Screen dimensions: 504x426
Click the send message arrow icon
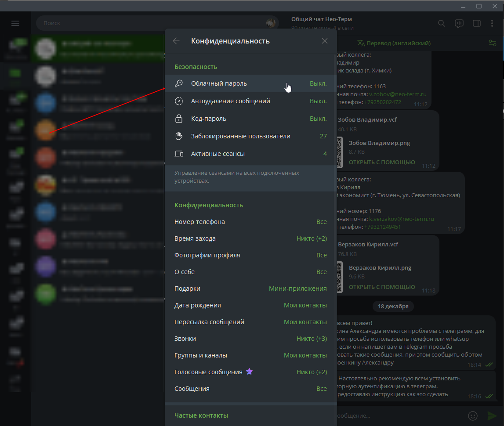tap(492, 416)
